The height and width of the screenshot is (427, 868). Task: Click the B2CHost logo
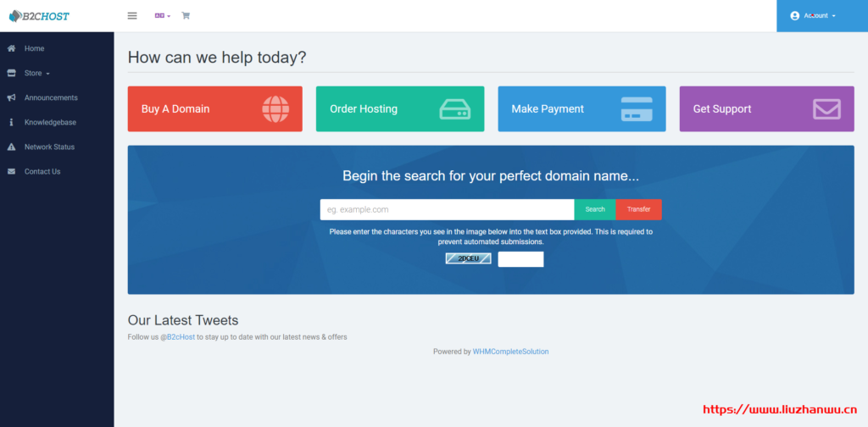39,15
